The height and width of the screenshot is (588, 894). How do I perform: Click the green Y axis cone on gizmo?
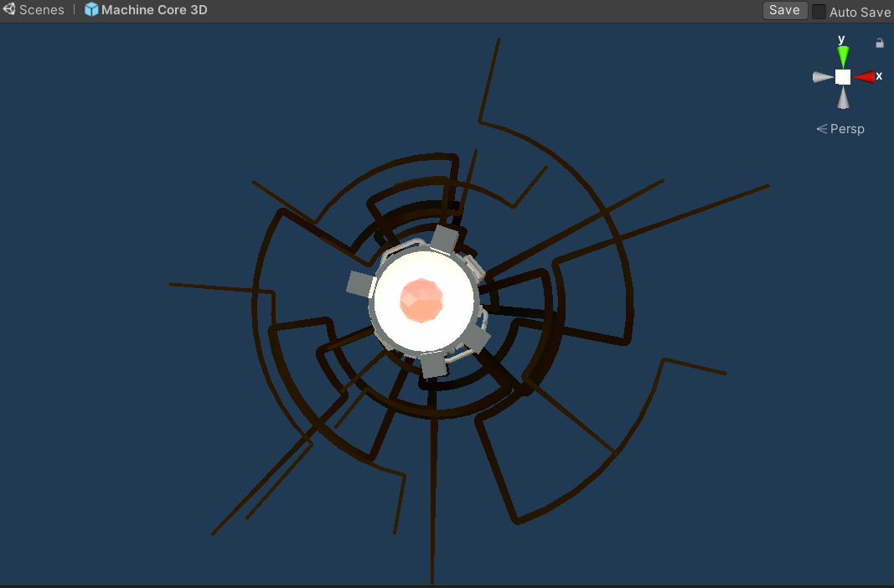point(843,56)
